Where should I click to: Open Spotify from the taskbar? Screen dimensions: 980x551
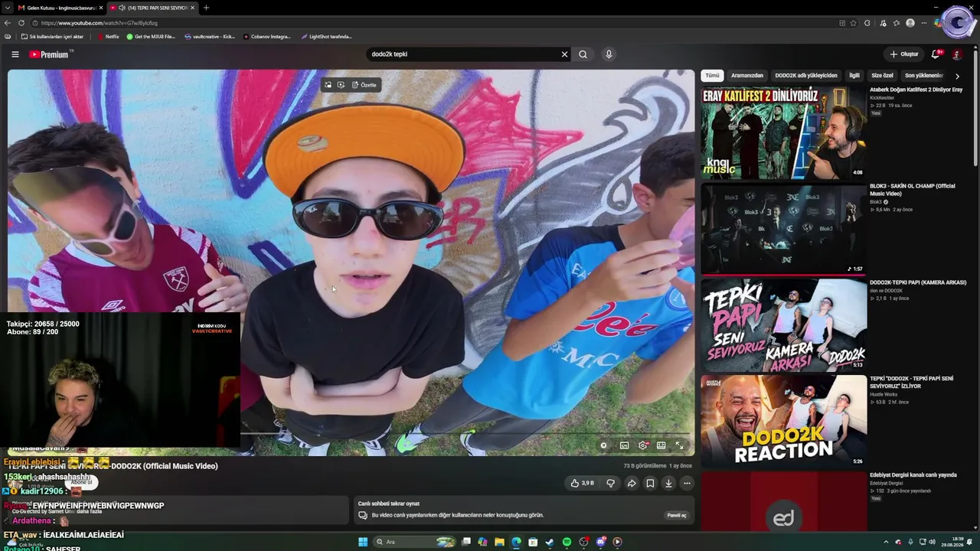click(567, 542)
